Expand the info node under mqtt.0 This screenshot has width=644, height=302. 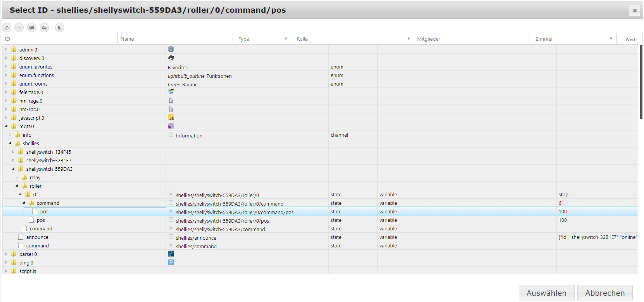[10, 134]
